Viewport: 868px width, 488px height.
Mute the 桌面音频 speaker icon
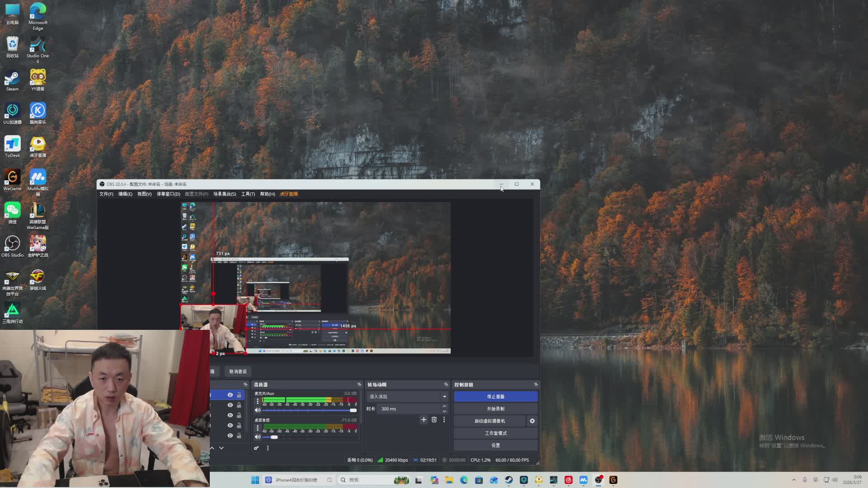click(258, 437)
